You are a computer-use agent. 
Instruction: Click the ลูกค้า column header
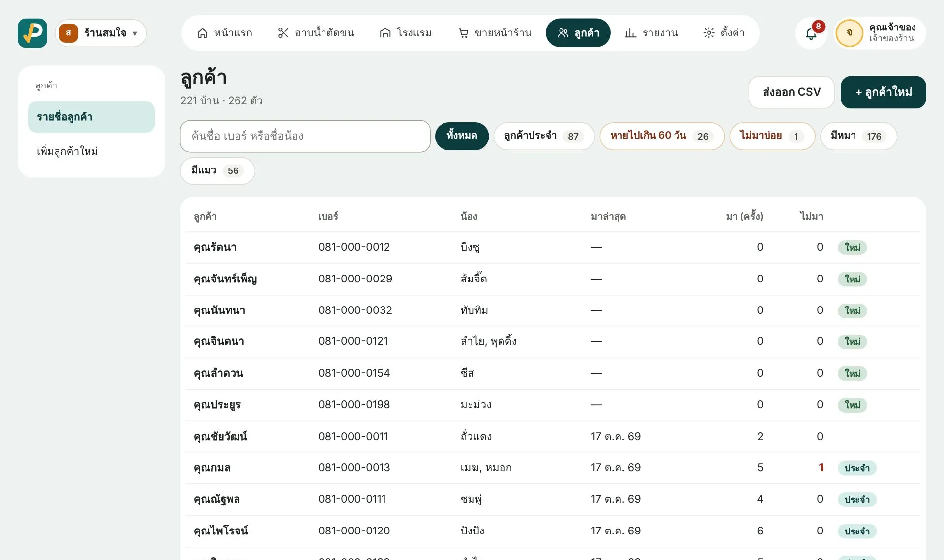click(205, 216)
